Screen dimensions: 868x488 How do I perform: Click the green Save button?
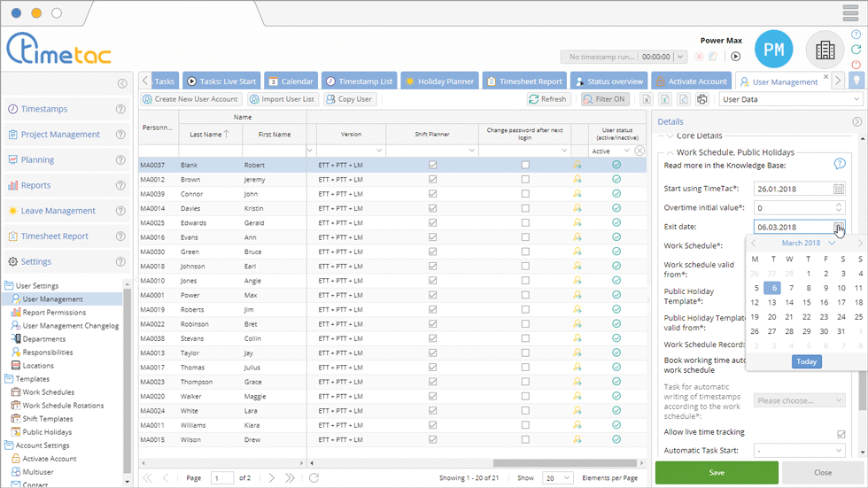coord(717,473)
